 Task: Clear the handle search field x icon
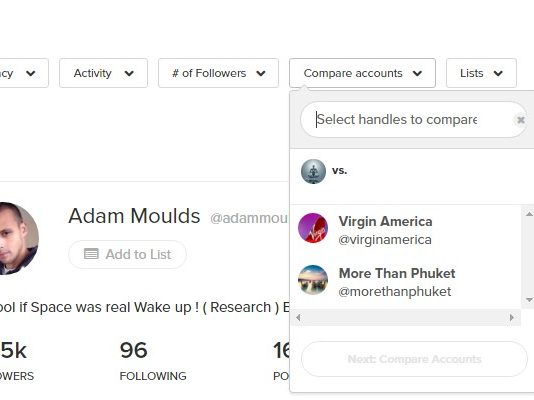(x=520, y=120)
